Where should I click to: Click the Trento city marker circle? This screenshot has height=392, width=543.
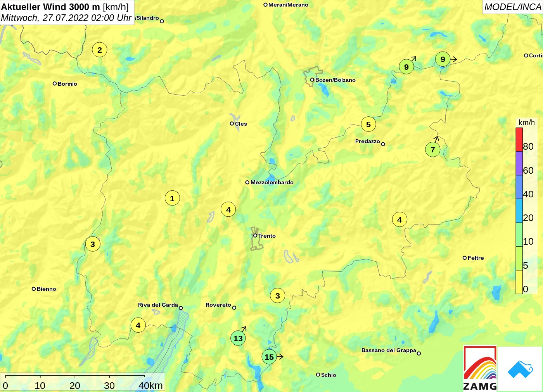pos(255,235)
